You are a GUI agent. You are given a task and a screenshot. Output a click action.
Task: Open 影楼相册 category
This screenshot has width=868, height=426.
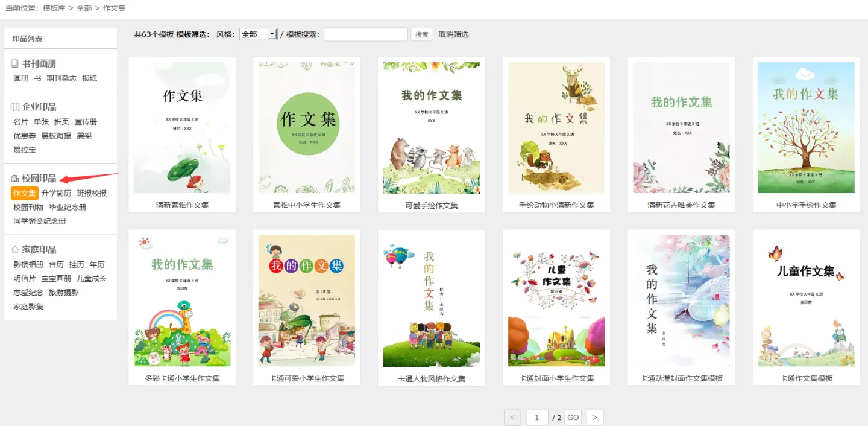(x=28, y=264)
